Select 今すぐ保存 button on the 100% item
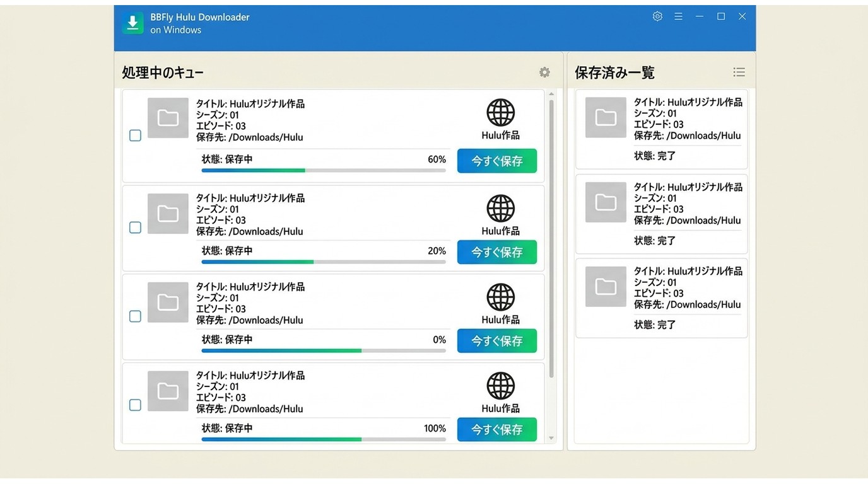868x484 pixels. pos(497,430)
